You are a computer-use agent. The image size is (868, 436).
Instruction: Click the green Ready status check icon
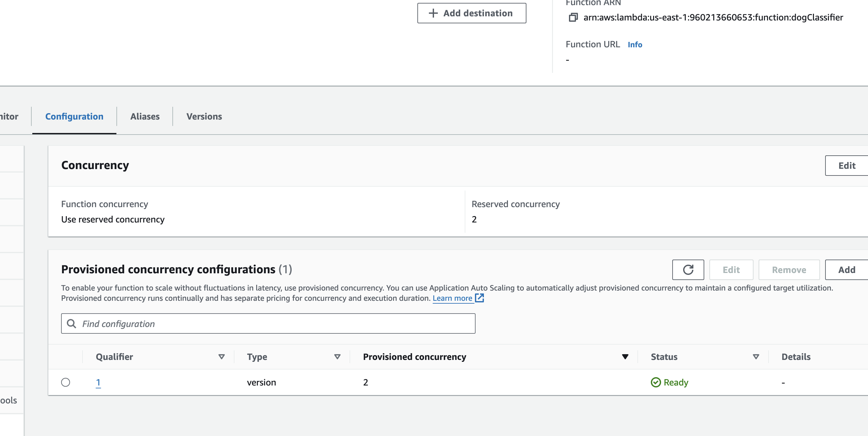(x=656, y=383)
